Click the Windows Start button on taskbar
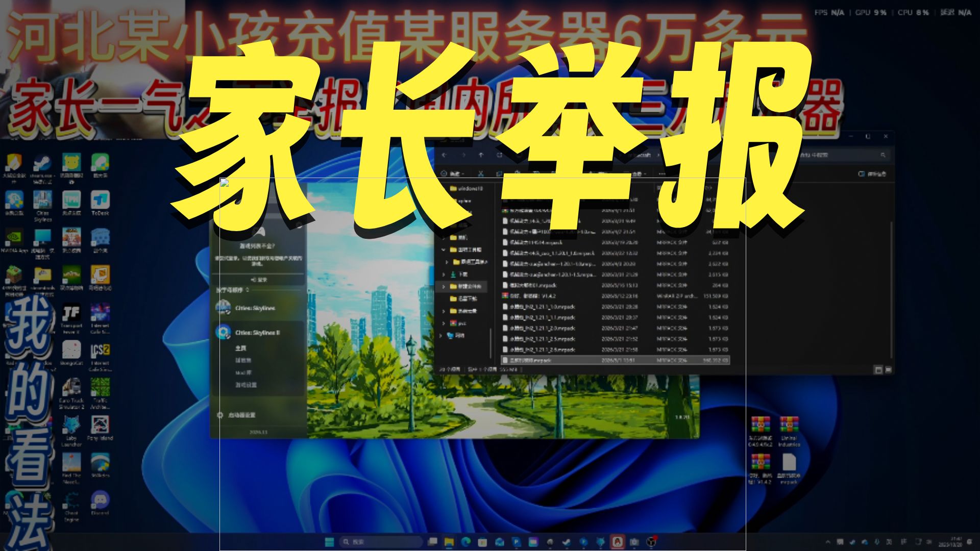This screenshot has height=551, width=980. (330, 542)
